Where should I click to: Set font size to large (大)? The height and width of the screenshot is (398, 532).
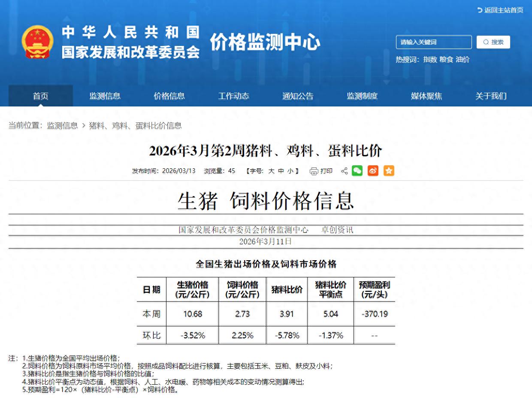[x=271, y=171]
